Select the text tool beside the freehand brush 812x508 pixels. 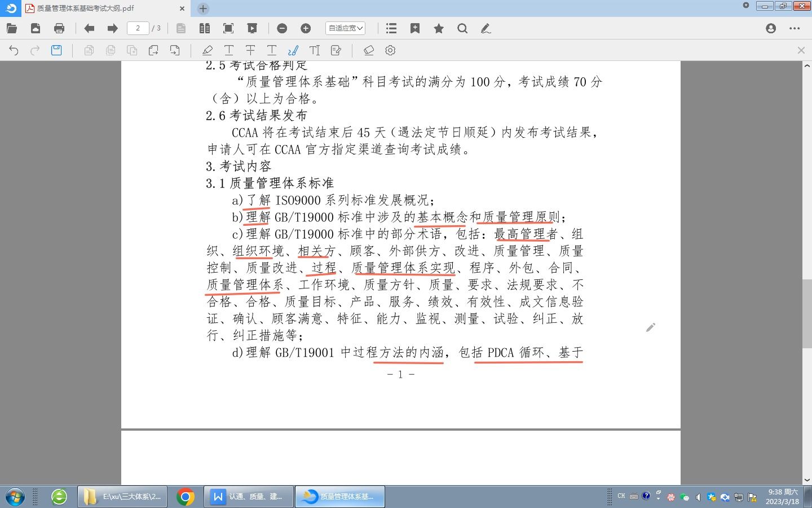pyautogui.click(x=272, y=50)
